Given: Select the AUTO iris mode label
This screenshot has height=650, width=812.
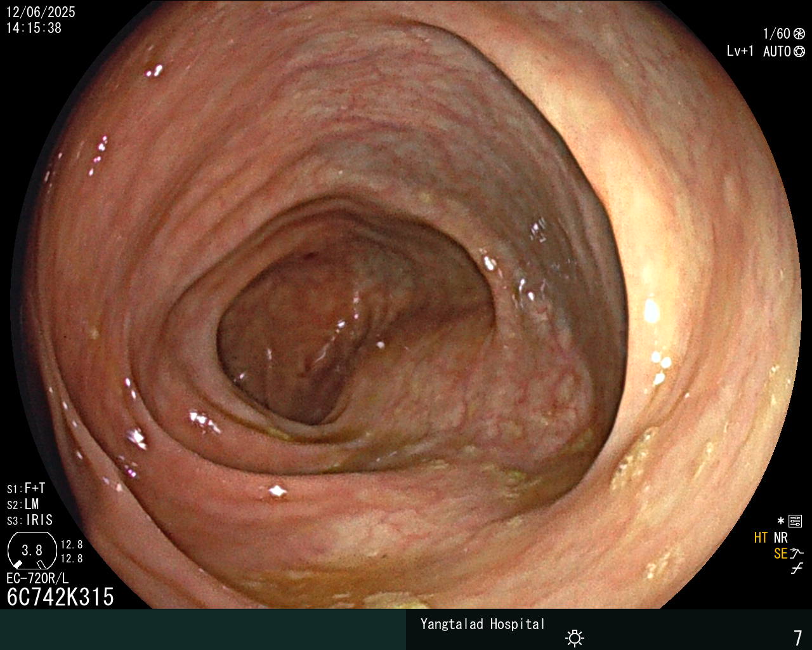Looking at the screenshot, I should [777, 51].
